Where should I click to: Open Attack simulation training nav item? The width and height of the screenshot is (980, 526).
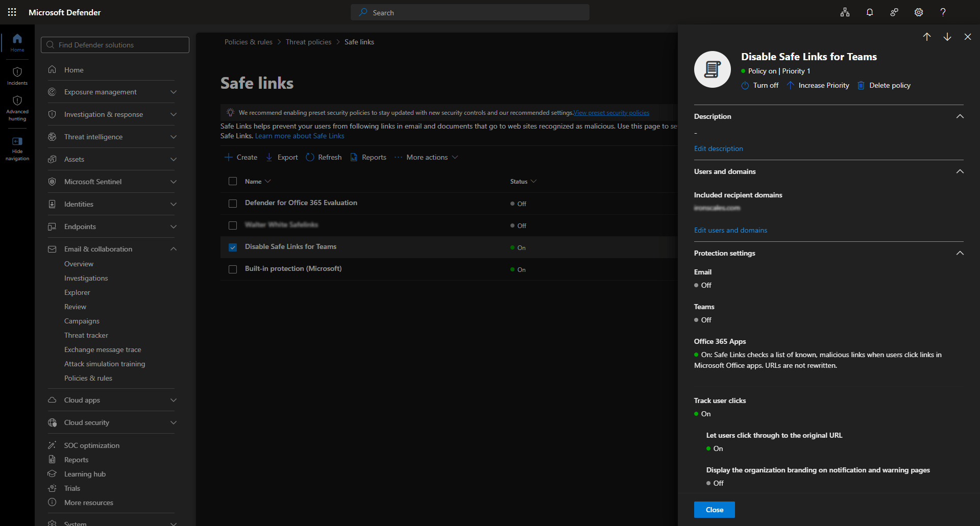coord(105,364)
